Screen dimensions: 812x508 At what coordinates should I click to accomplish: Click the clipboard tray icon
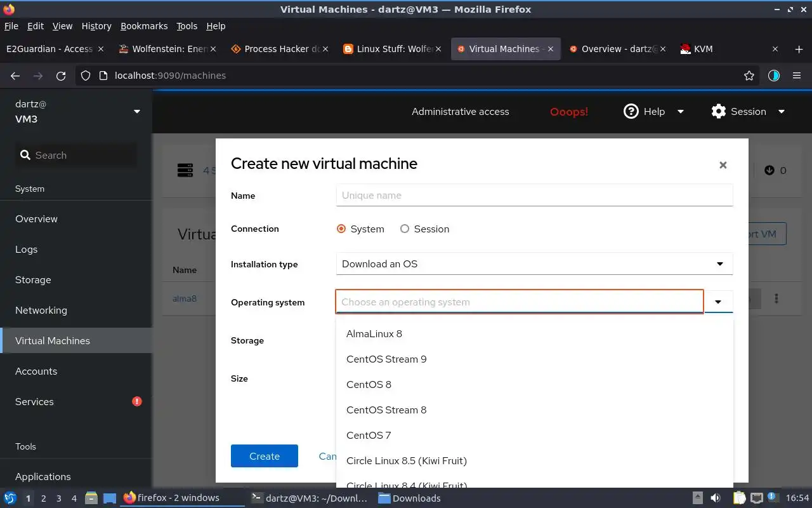tap(739, 498)
